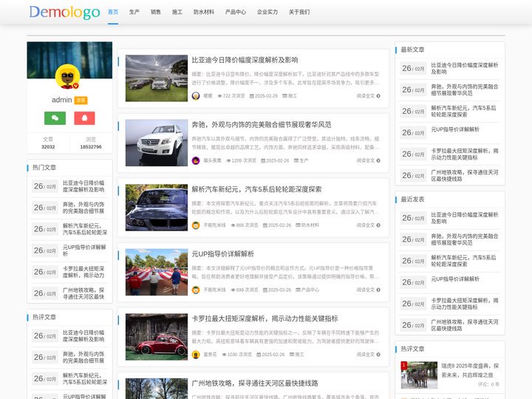The height and width of the screenshot is (399, 532).
Task: Open the BMW article thumbnail
Action: [x=157, y=208]
